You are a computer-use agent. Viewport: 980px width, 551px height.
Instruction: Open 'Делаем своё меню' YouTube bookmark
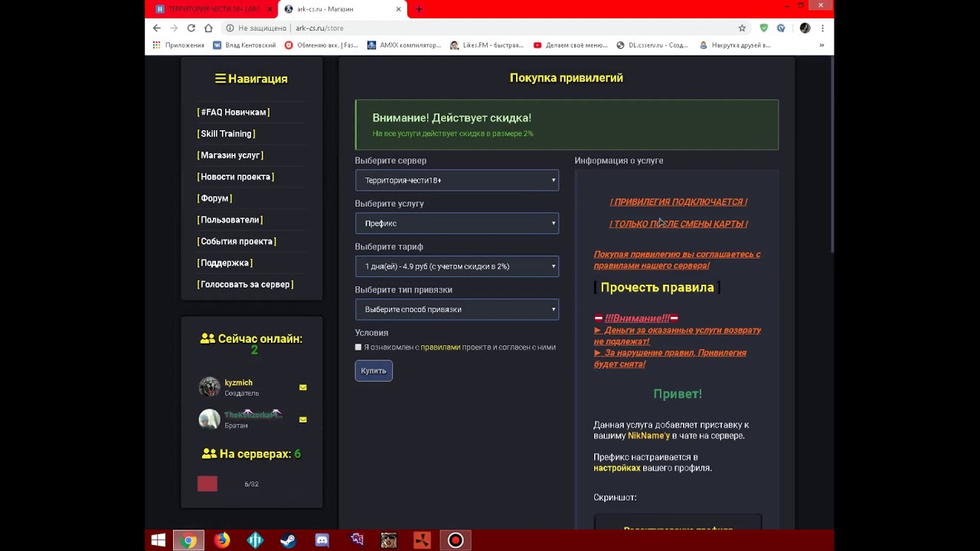tap(570, 45)
